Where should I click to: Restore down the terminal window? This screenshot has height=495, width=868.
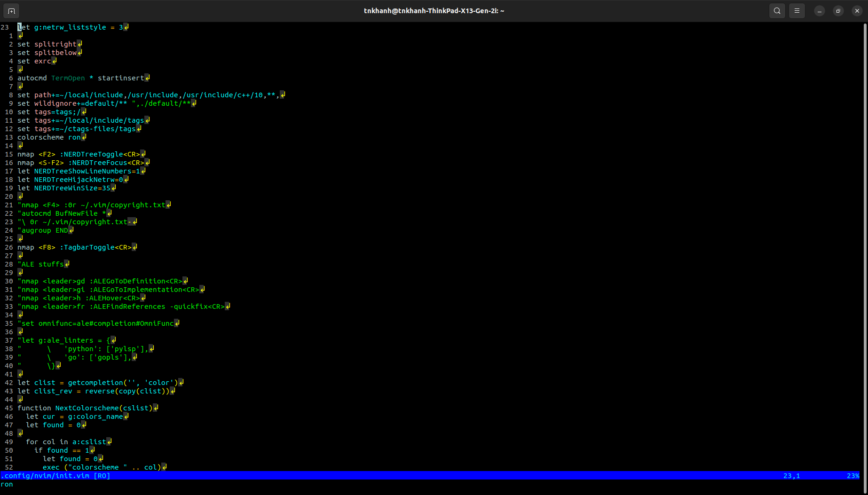click(x=838, y=11)
